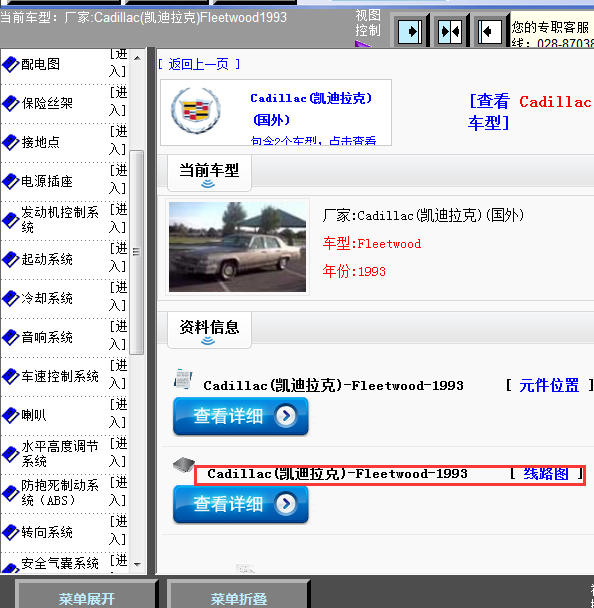This screenshot has height=608, width=594.
Task: Click [进入] next to 喇叭
Action: [118, 413]
